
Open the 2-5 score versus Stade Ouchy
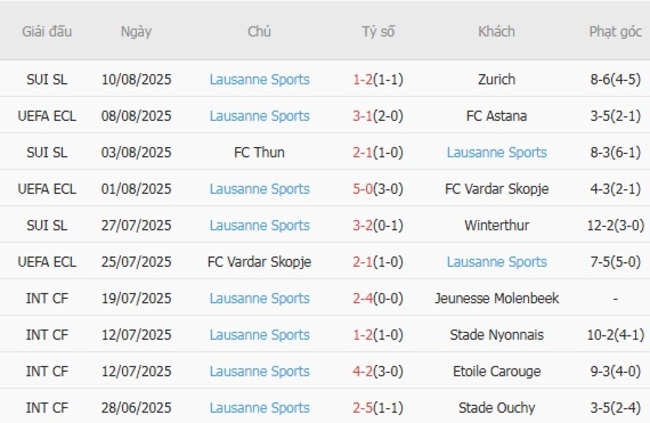click(x=363, y=408)
